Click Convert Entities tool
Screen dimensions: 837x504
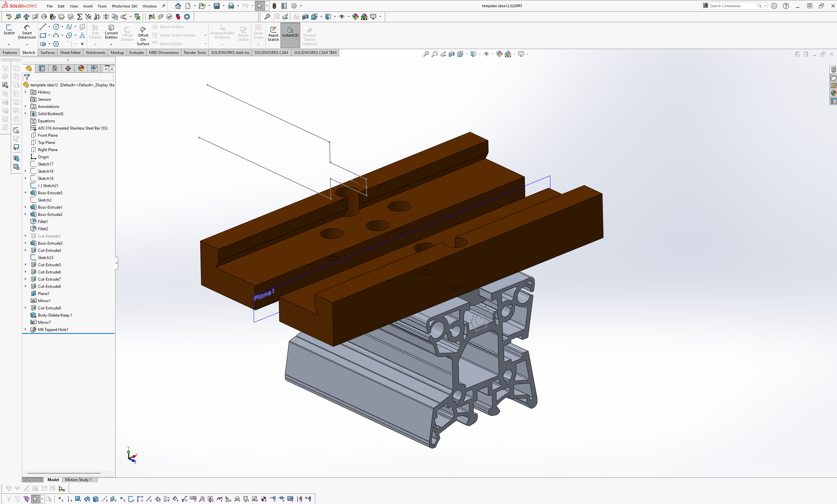tap(111, 32)
